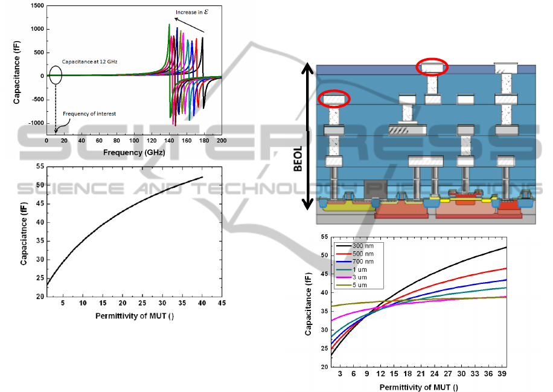Click bottom-right plot's 'Permittivity of MUT ()' title
The height and width of the screenshot is (392, 553).
point(418,387)
